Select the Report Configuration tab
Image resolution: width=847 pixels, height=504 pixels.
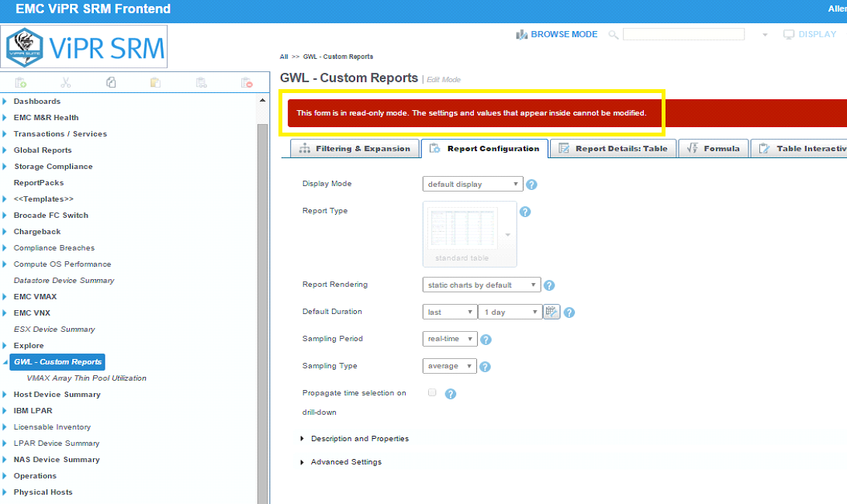(485, 149)
